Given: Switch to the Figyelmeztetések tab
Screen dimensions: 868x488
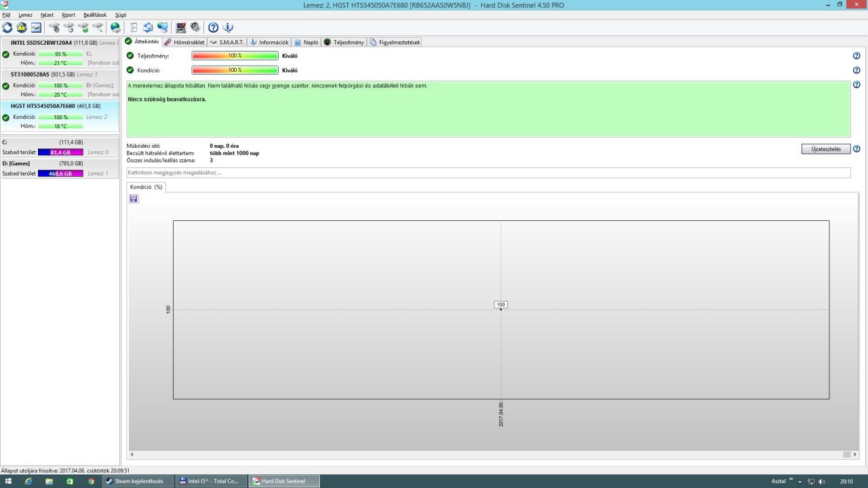Looking at the screenshot, I should pos(395,42).
